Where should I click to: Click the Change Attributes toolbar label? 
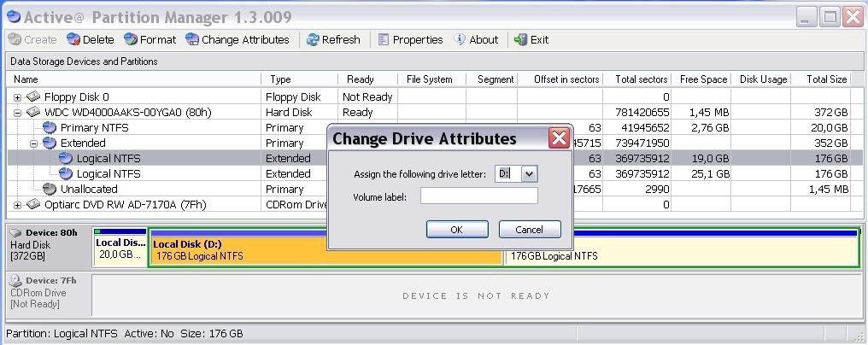[245, 40]
